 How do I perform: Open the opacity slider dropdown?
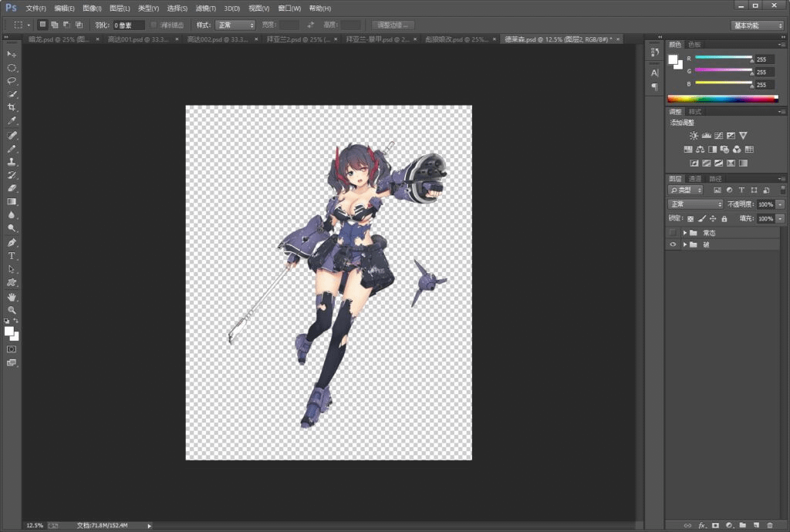coord(780,204)
